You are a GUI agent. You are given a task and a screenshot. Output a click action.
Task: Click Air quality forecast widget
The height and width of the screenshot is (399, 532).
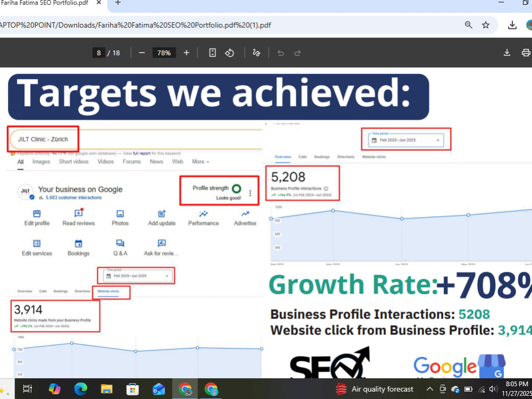[x=374, y=389]
